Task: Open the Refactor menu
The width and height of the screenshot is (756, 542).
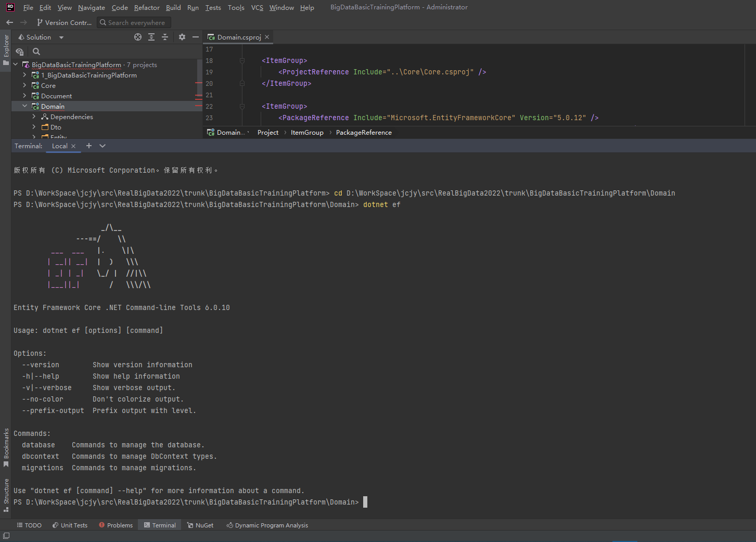Action: [x=147, y=7]
